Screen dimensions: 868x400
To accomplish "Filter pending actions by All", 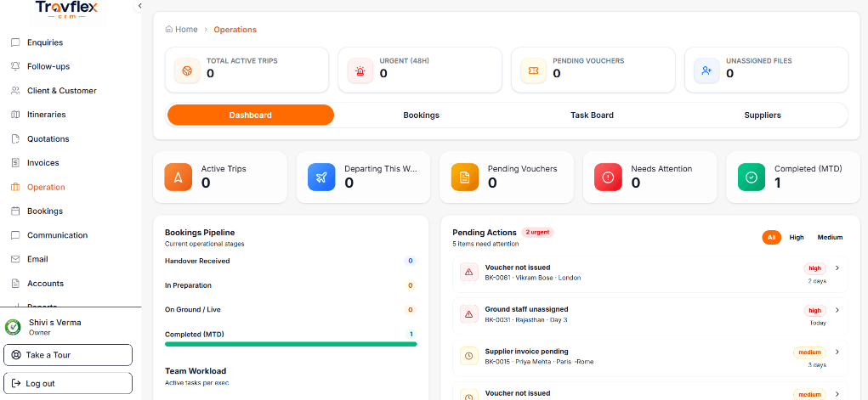I will point(771,237).
